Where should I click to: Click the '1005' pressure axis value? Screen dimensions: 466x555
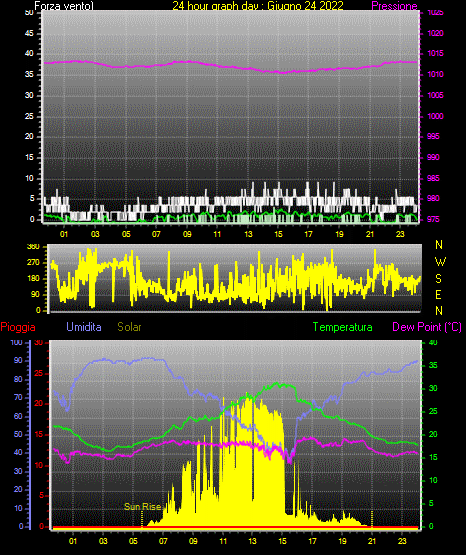(436, 95)
